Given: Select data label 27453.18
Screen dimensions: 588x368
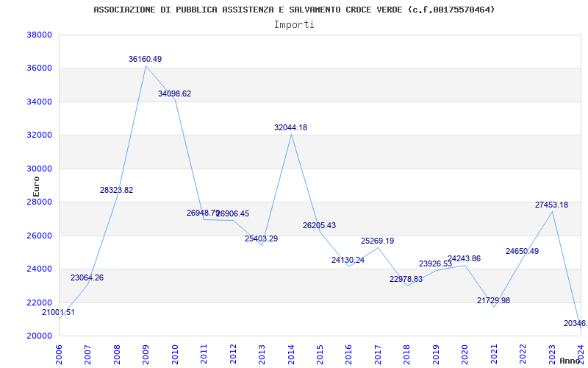Looking at the screenshot, I should coord(552,205).
